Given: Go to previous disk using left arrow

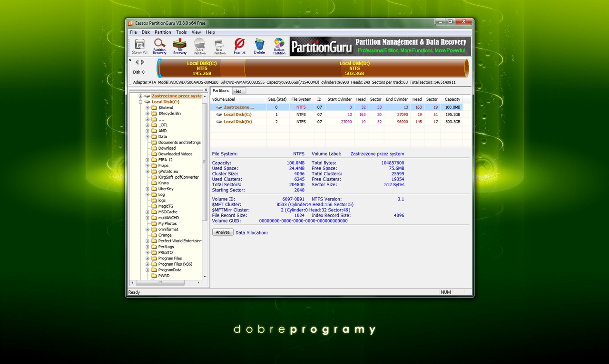Looking at the screenshot, I should (137, 62).
